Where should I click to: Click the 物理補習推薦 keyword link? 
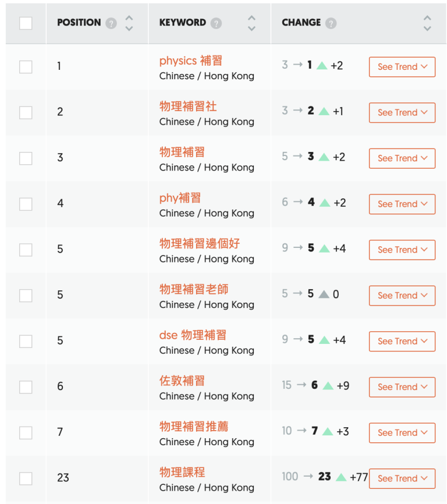point(194,427)
